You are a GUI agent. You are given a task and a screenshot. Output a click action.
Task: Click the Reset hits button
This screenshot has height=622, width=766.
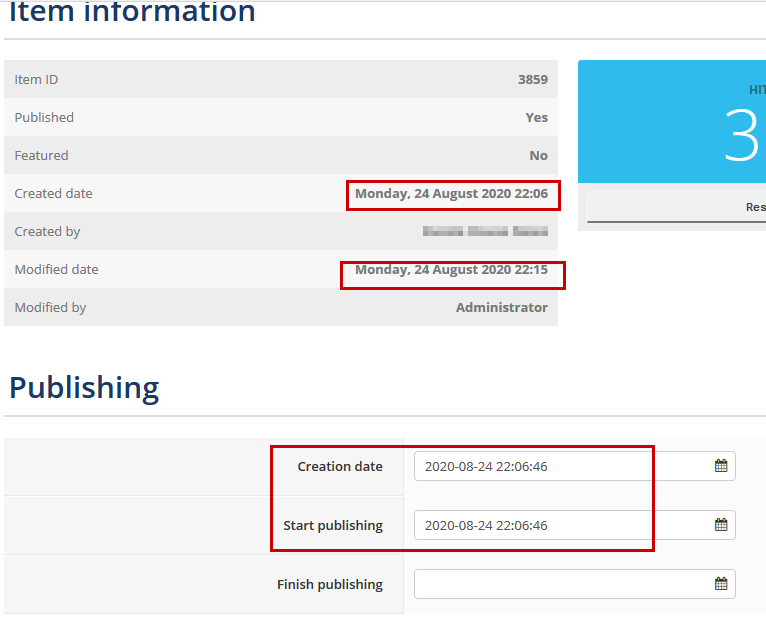[676, 207]
